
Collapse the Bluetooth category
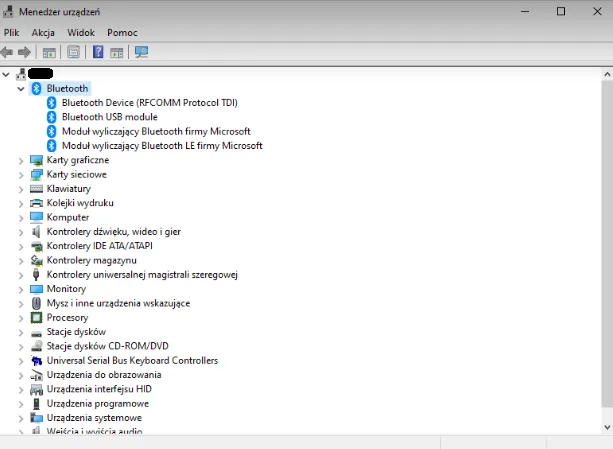point(21,88)
